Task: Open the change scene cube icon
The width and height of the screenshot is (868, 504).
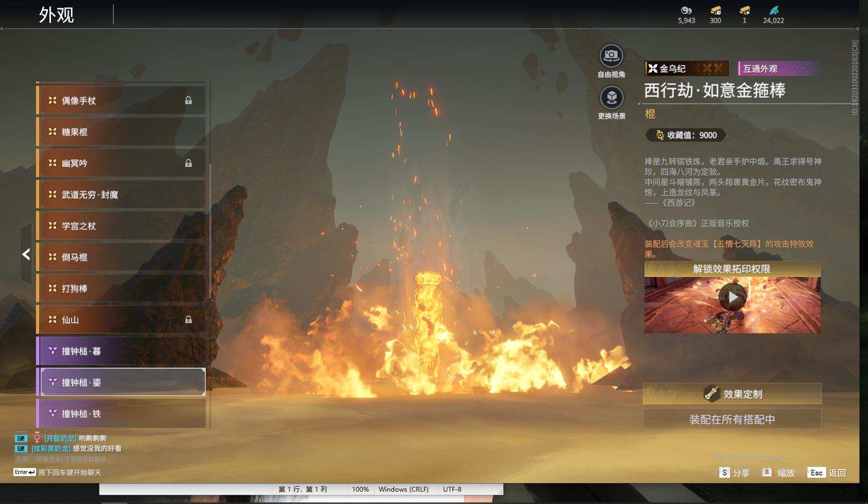Action: [x=611, y=97]
